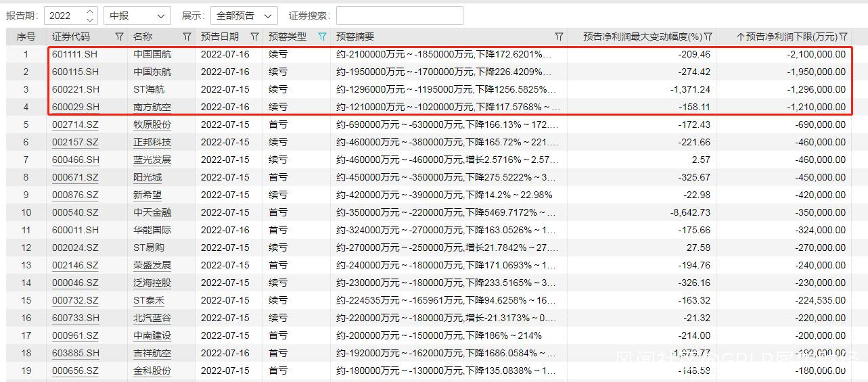The image size is (868, 382).
Task: Open filter icon for 预告净利润最大变动幅度 column
Action: [708, 37]
